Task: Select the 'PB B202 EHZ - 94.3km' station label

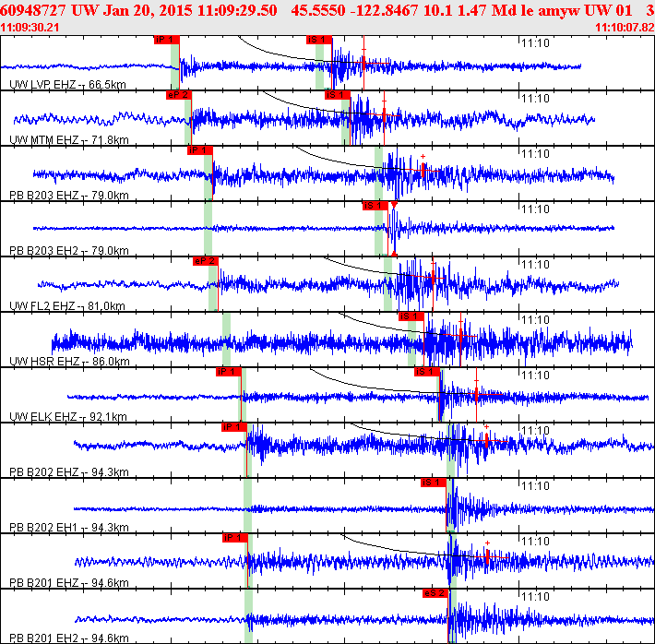Action: (69, 471)
